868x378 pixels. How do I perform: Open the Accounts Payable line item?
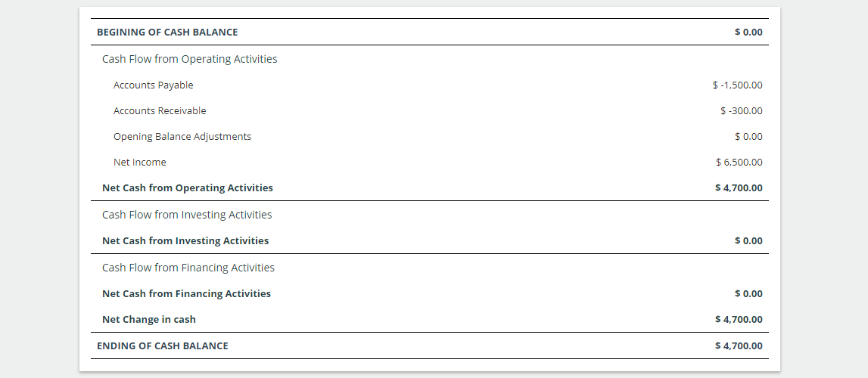154,85
